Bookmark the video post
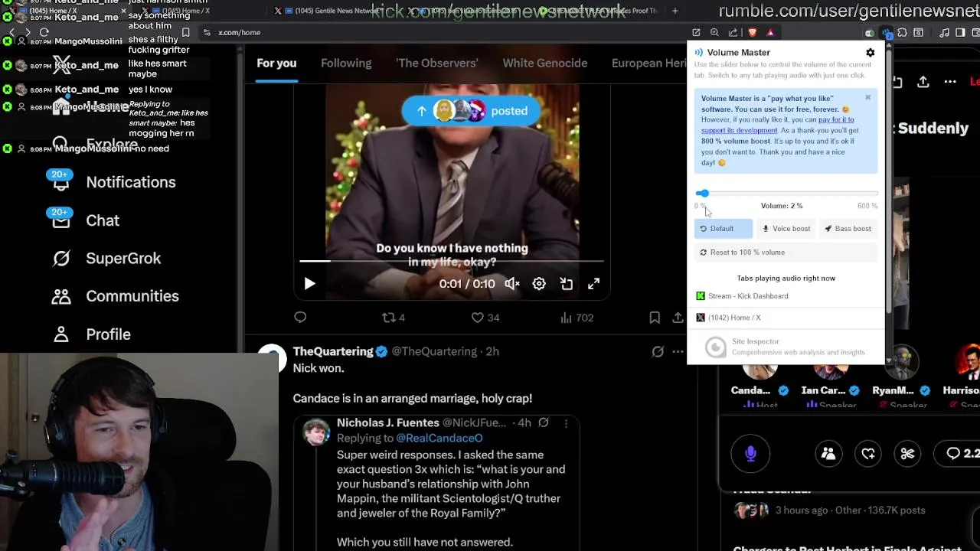 point(655,317)
